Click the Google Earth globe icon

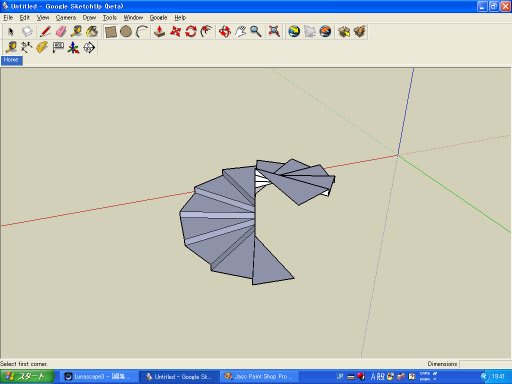coord(294,32)
